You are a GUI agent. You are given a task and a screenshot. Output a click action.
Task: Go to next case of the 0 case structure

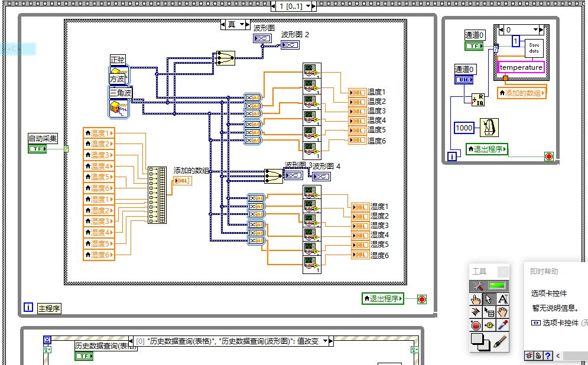tap(541, 30)
